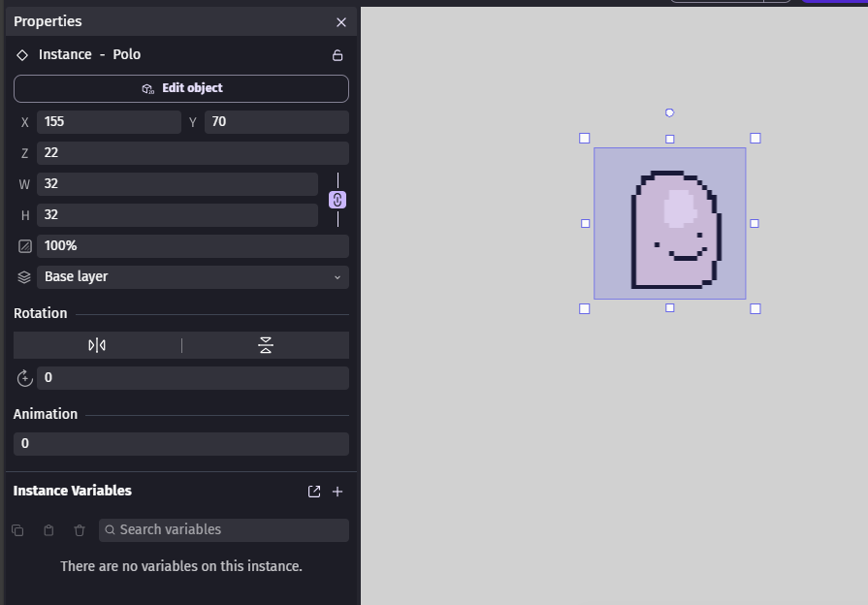Click the paste variables icon

point(48,530)
